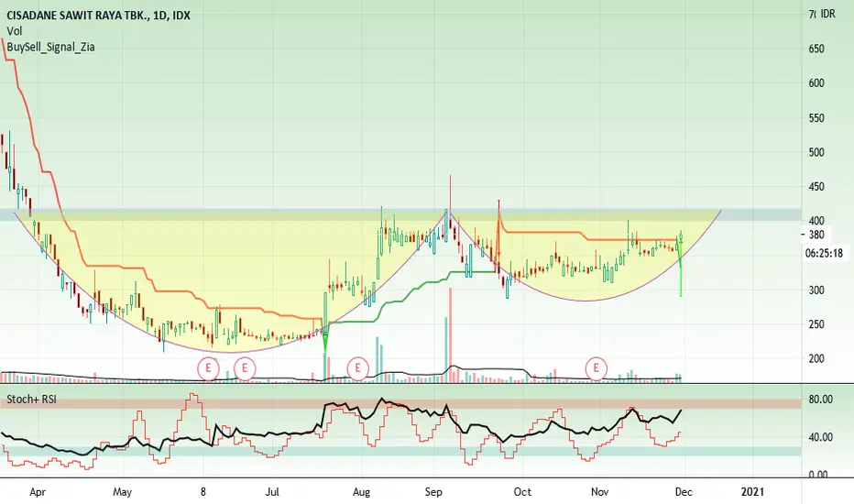Click the Aug label on time axis
The image size is (854, 504).
coord(361,492)
